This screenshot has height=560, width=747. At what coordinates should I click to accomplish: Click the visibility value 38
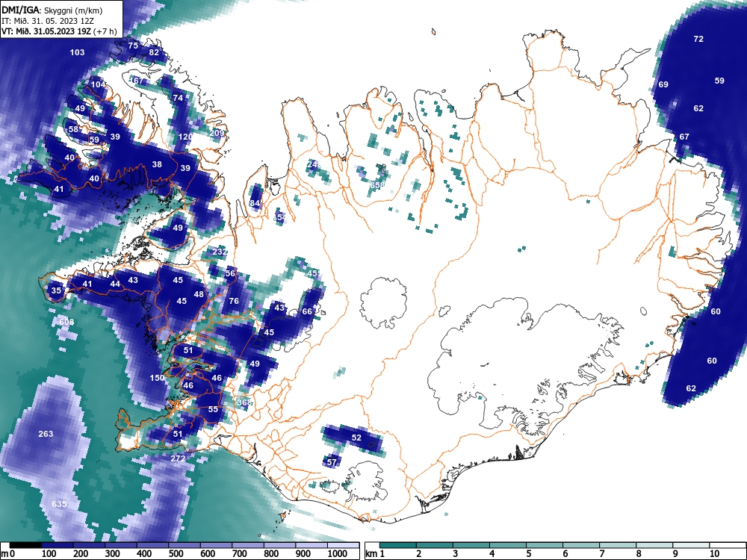pos(157,165)
